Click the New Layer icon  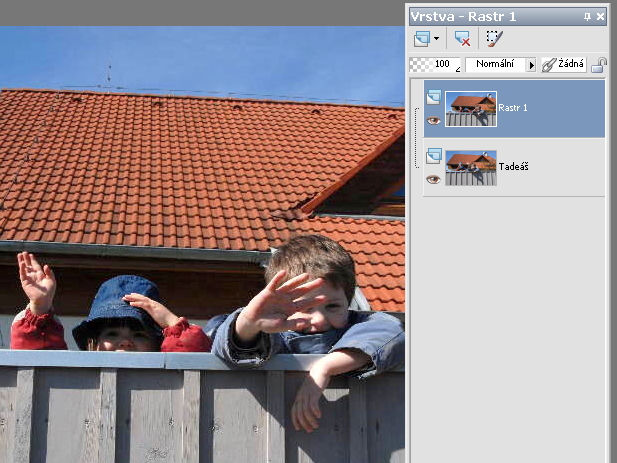[421, 38]
